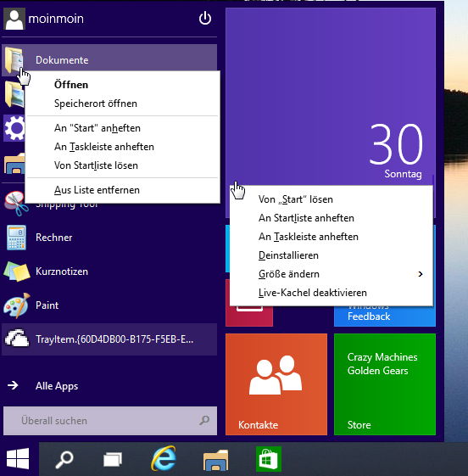Click the power button icon
Screen dimensions: 468x476
point(205,18)
